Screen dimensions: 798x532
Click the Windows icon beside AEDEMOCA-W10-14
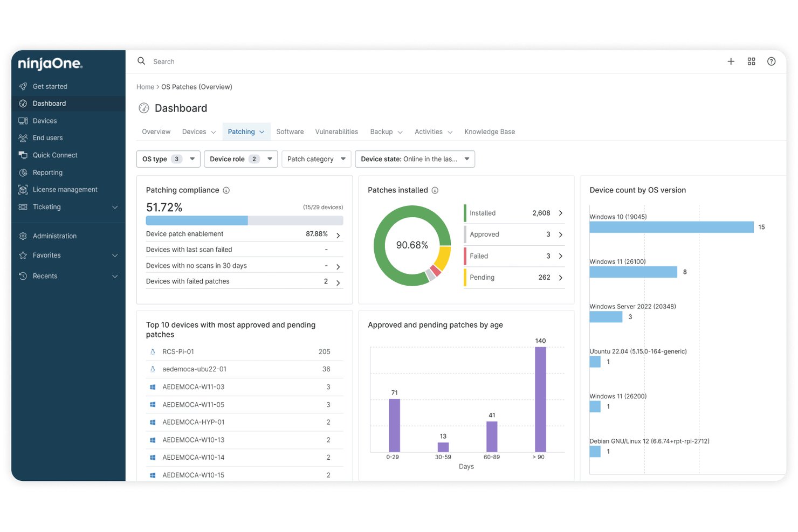coord(153,458)
